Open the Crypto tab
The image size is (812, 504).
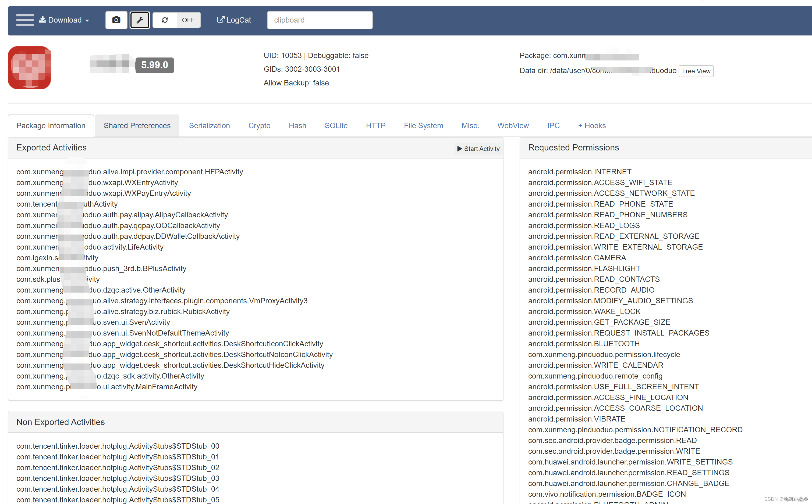point(259,126)
